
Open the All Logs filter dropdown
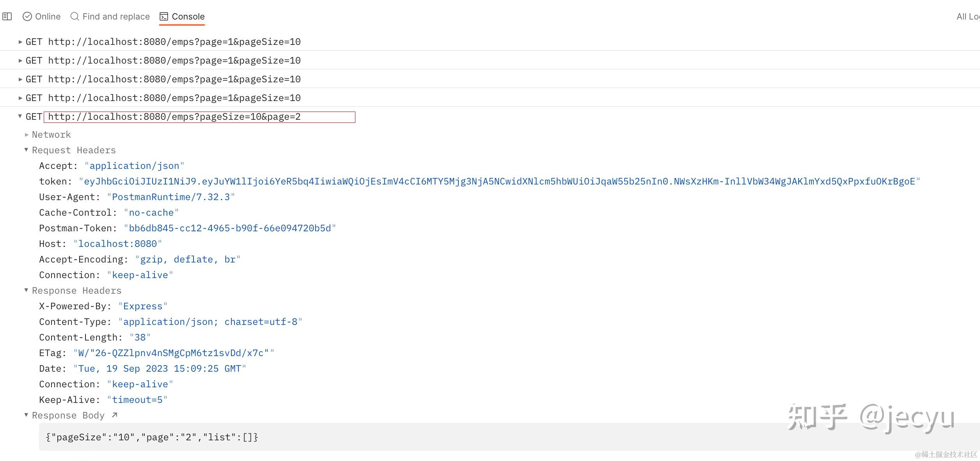tap(967, 16)
